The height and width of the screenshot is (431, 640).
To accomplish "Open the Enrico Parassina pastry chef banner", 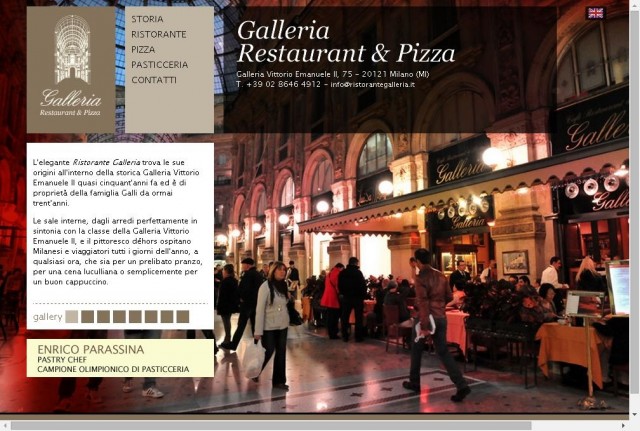I will click(x=120, y=358).
